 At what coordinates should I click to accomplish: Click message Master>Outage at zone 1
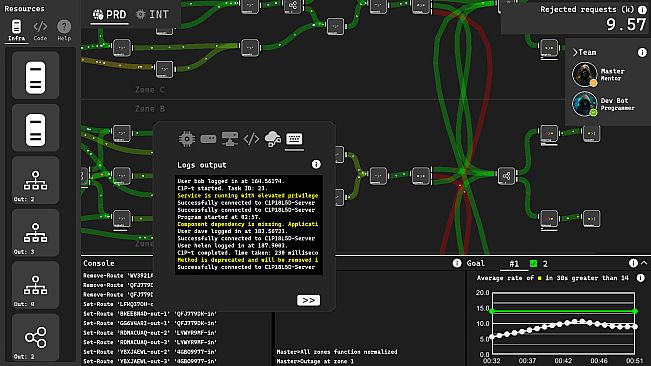tap(315, 361)
